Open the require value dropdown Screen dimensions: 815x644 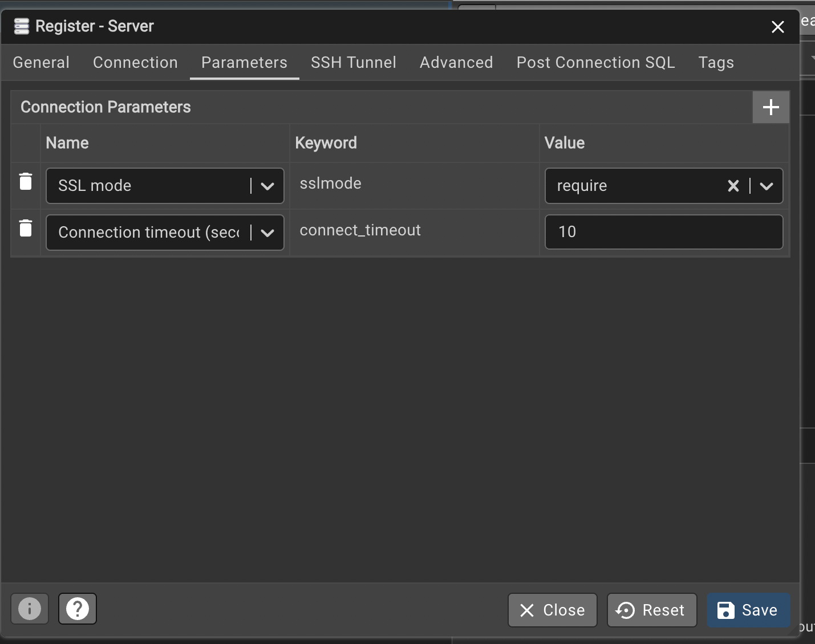point(767,186)
